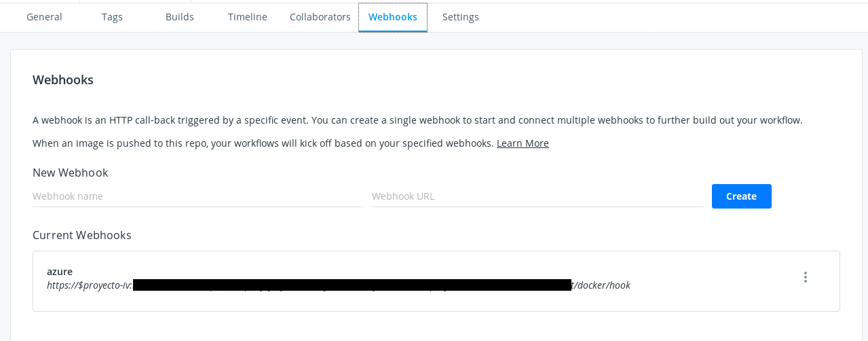868x341 pixels.
Task: Focus the Webhook URL input field
Action: click(x=537, y=196)
